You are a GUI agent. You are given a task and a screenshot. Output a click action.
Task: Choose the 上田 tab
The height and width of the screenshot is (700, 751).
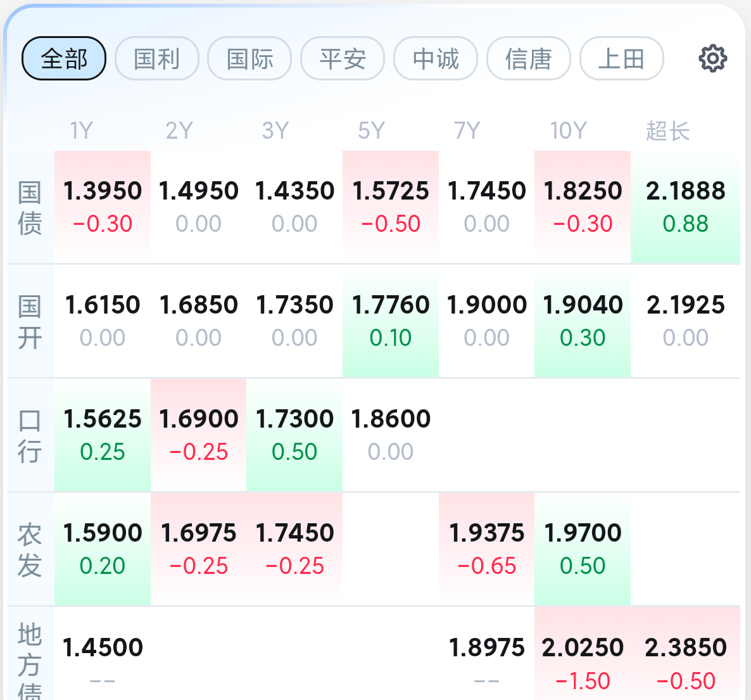click(621, 59)
